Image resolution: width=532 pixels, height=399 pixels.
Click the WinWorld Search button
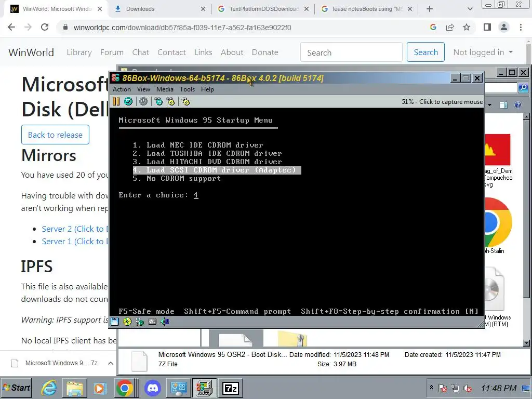426,52
